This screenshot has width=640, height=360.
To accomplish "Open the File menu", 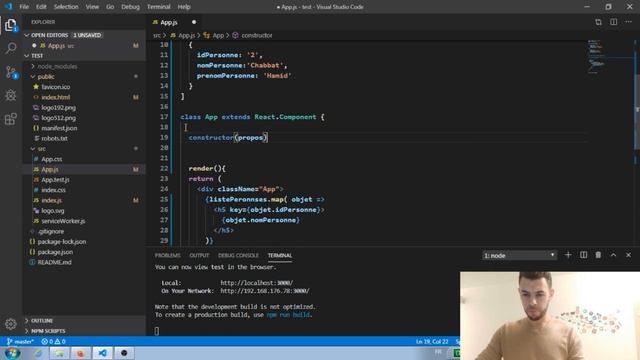I will click(x=24, y=7).
